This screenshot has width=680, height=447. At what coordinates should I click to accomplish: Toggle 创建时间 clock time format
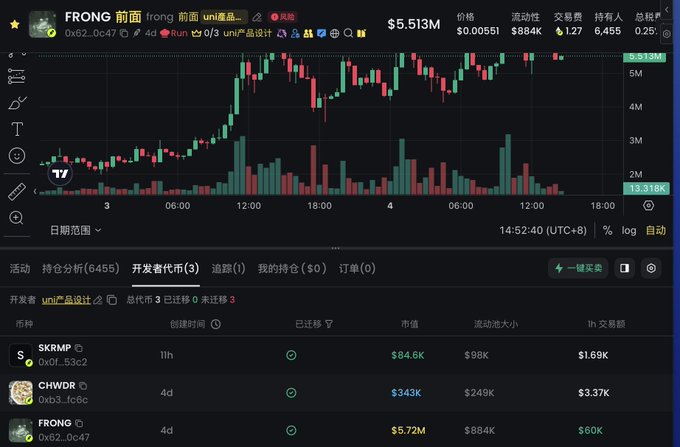216,324
